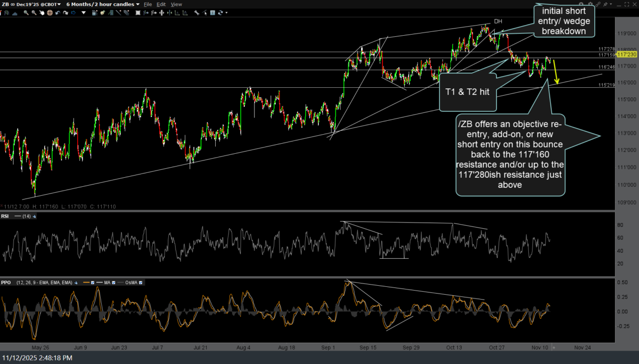The height and width of the screenshot is (364, 639).
Task: Click the undo arrow in toolbar
Action: [58, 13]
